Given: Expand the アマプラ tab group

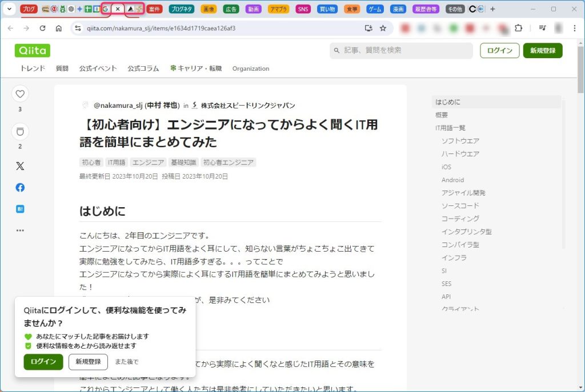Looking at the screenshot, I should pyautogui.click(x=279, y=9).
